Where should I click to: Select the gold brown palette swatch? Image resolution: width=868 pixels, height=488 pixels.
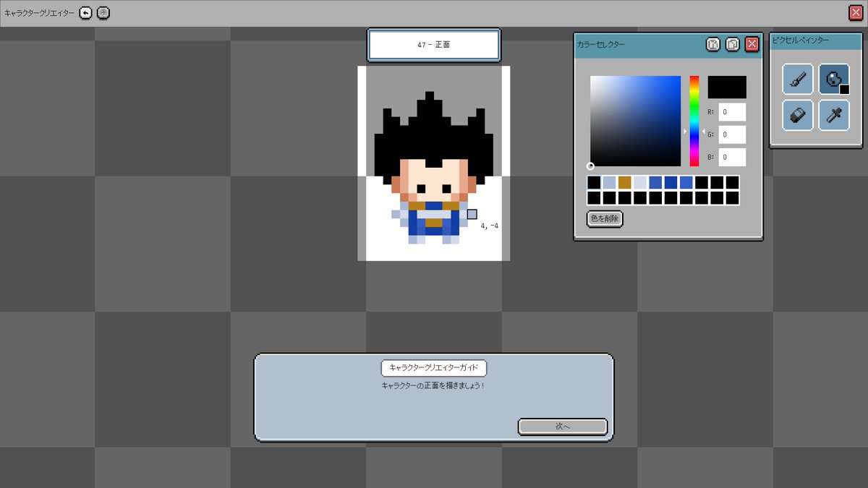tap(625, 182)
